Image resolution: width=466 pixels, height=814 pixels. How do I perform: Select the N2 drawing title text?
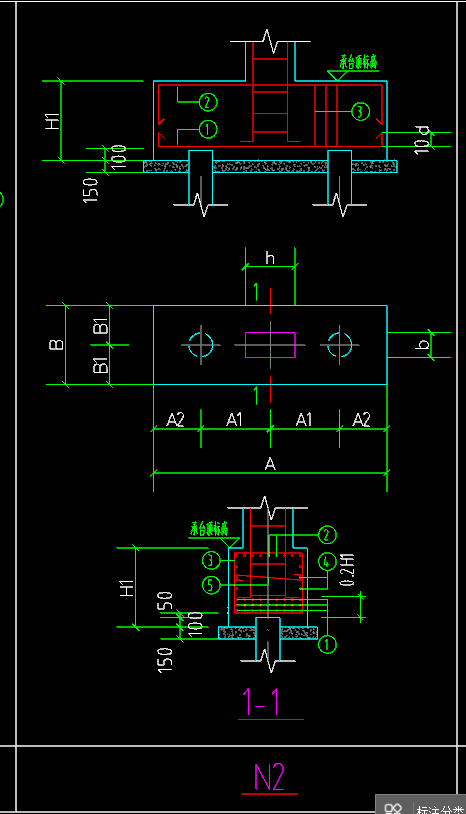[x=269, y=776]
